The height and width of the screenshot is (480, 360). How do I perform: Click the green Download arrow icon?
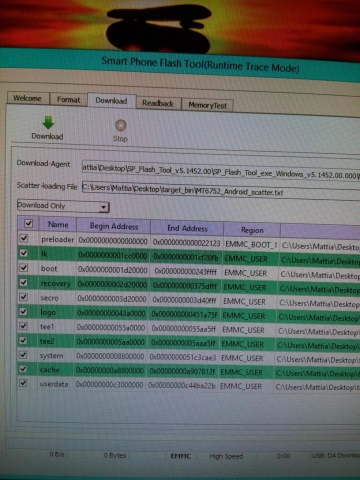click(48, 122)
